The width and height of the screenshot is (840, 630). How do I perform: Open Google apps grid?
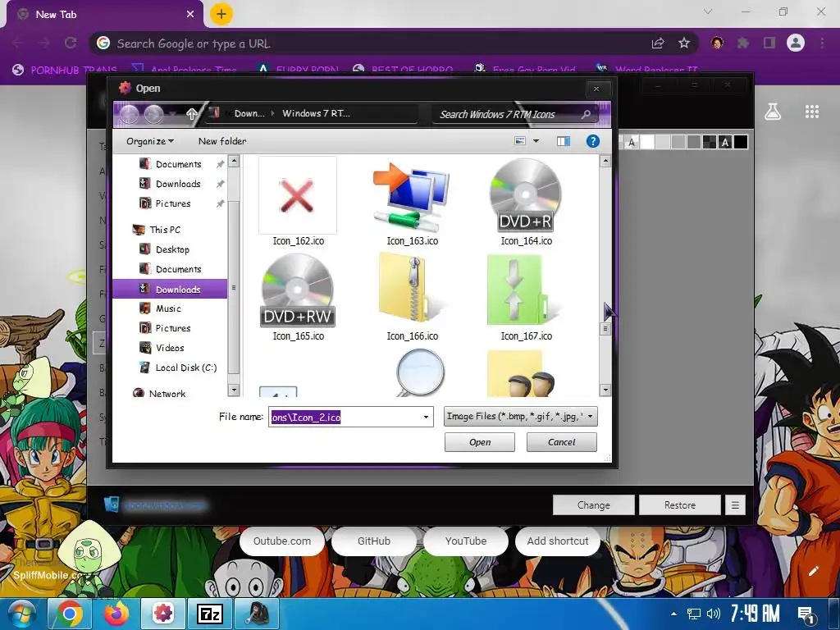[812, 112]
